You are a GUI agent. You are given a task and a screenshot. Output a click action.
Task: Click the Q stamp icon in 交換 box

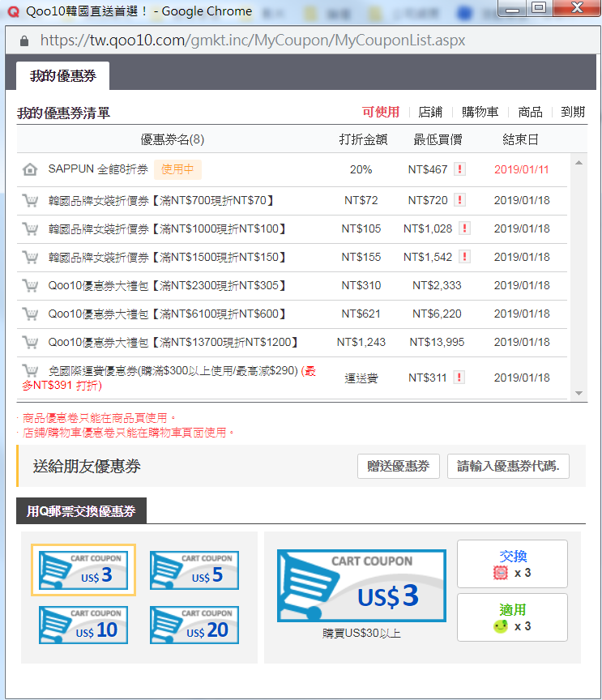(501, 573)
